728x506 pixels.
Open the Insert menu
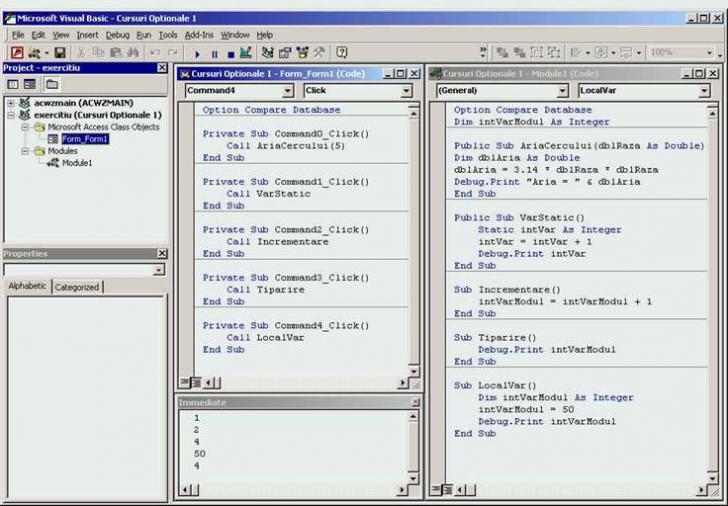click(87, 35)
